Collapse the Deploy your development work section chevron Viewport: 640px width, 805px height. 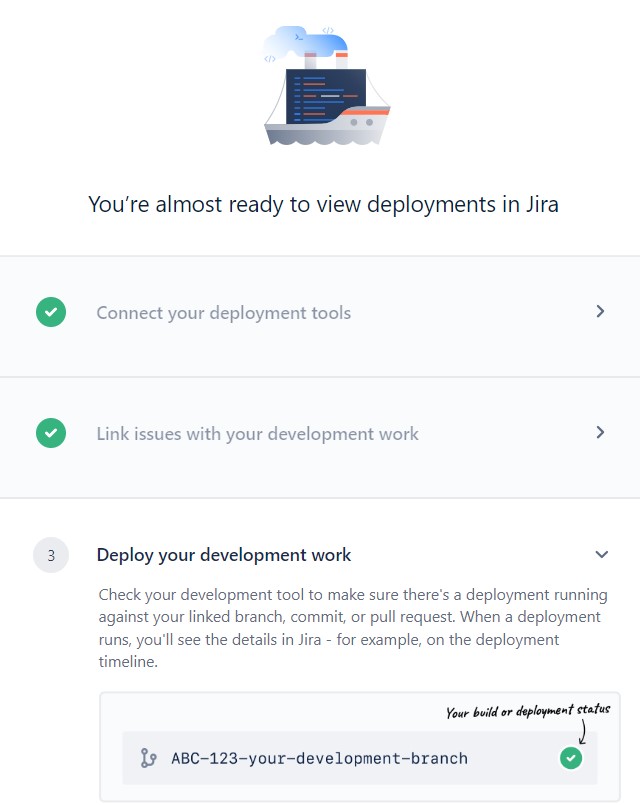tap(602, 554)
